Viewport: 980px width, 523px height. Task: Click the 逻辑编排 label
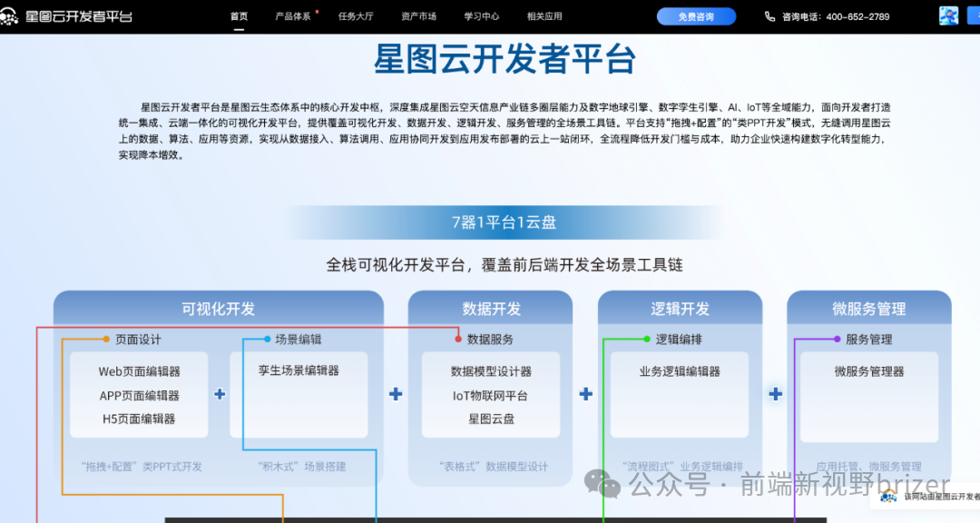679,340
